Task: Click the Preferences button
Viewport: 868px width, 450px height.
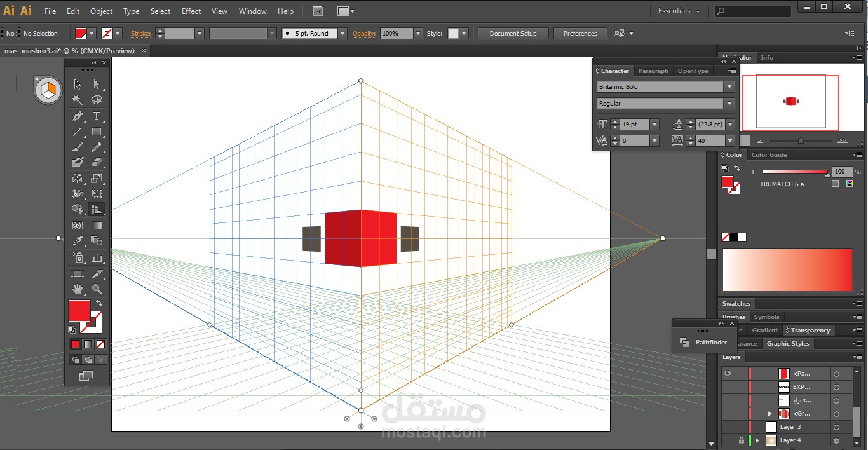Action: point(580,34)
